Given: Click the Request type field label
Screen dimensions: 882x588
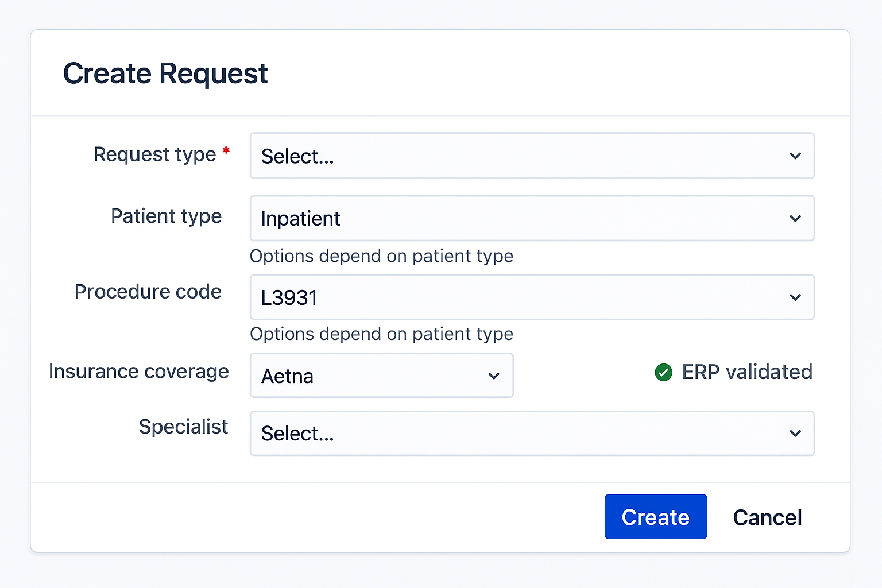Looking at the screenshot, I should tap(154, 154).
